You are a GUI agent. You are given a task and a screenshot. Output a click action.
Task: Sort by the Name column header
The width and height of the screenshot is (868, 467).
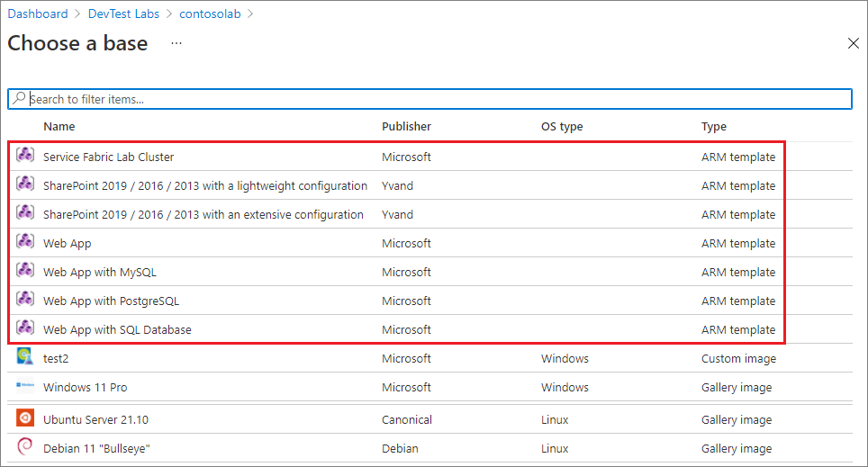coord(59,126)
